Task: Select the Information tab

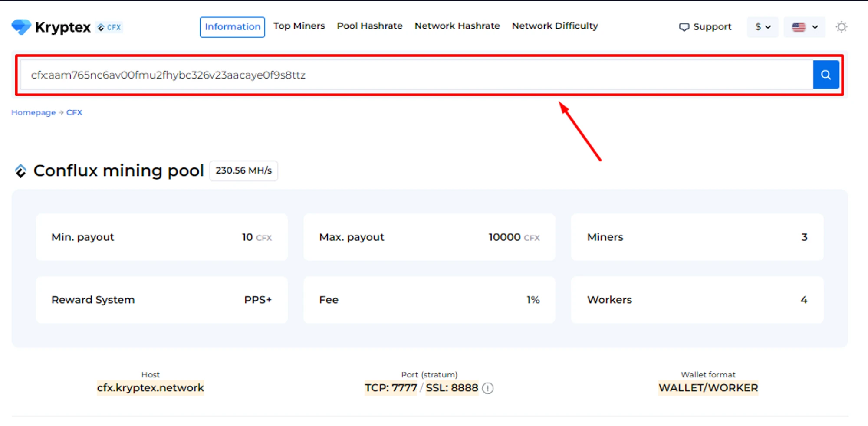Action: click(232, 27)
